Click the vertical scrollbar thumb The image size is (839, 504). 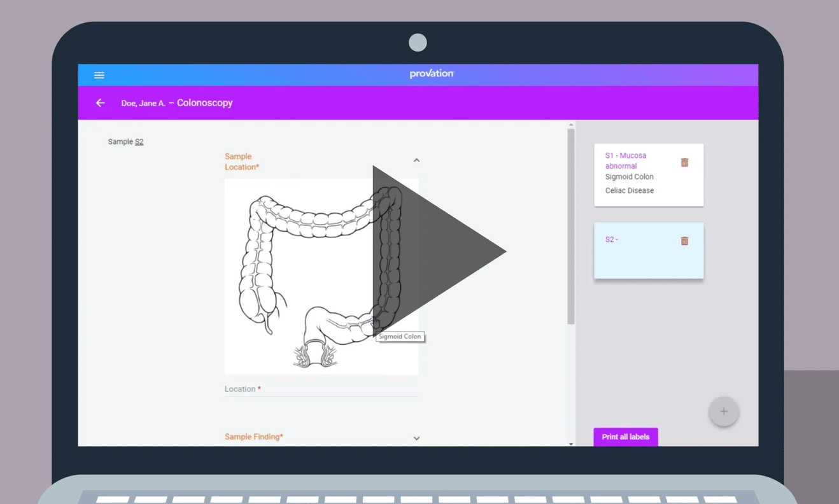(571, 226)
